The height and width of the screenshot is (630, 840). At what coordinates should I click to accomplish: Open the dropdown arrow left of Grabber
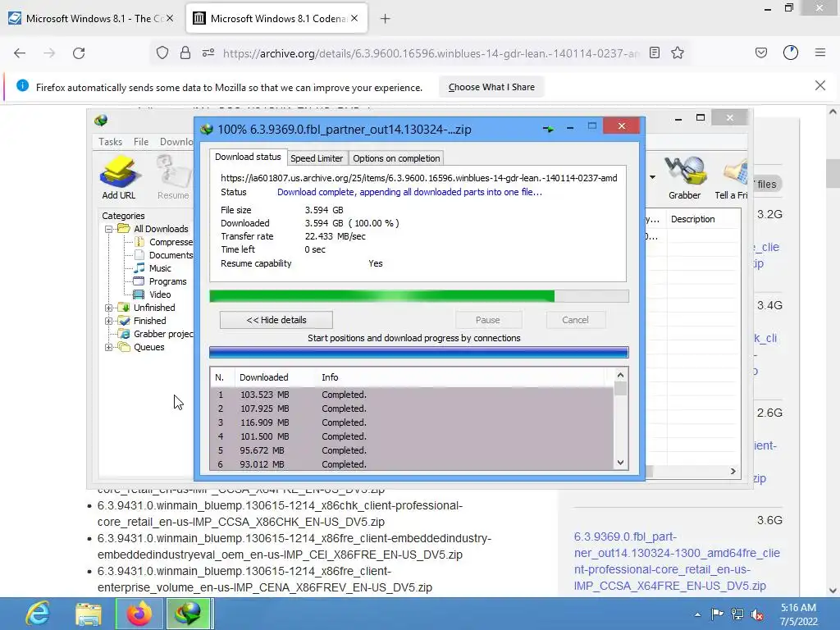(652, 177)
